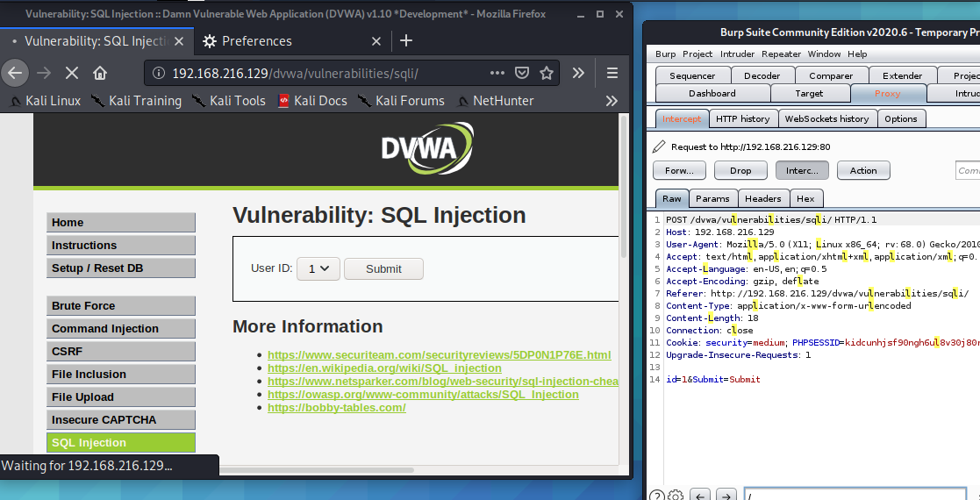Open Brute Force sidebar link

tap(120, 305)
